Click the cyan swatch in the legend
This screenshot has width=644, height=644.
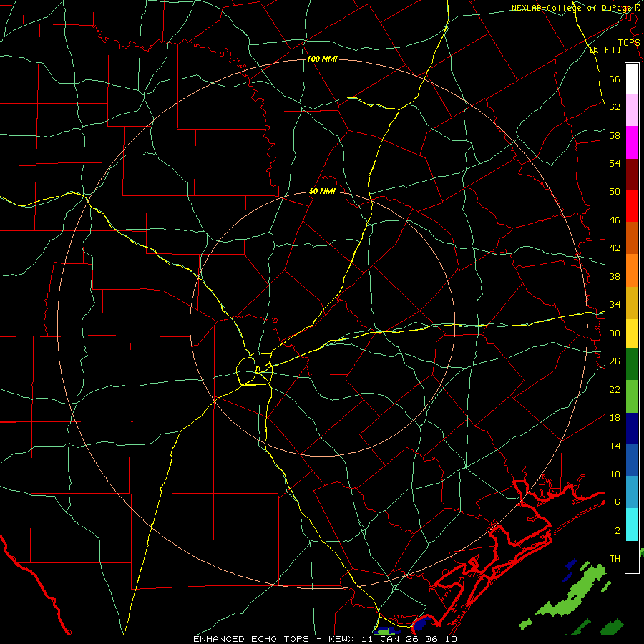click(x=632, y=525)
